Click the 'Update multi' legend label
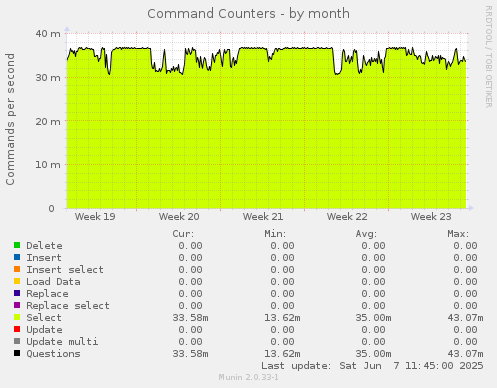497x388 pixels. 62,342
